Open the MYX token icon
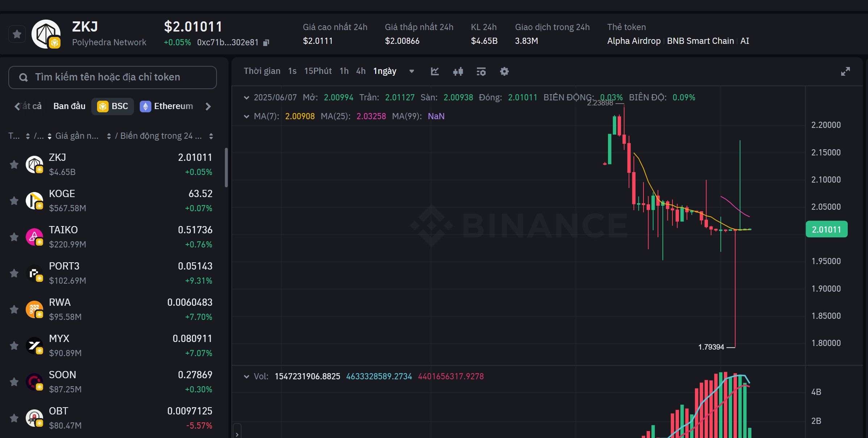Viewport: 868px width, 438px height. coord(34,346)
